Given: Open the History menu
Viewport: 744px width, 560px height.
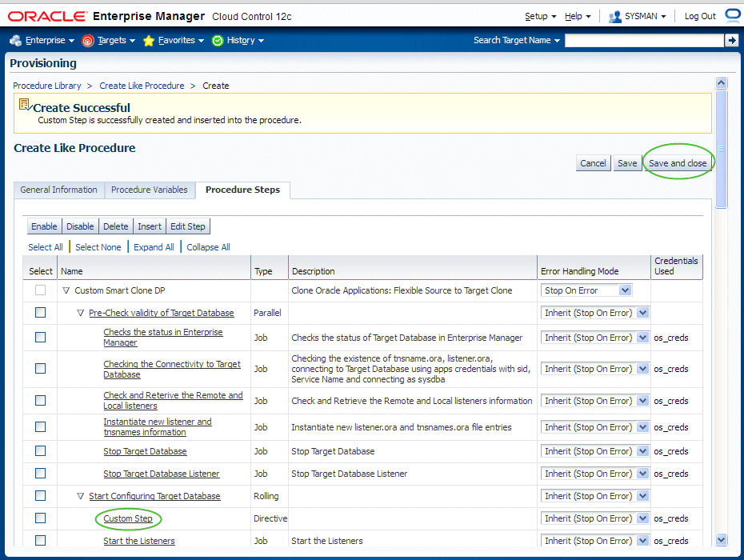Looking at the screenshot, I should [246, 40].
